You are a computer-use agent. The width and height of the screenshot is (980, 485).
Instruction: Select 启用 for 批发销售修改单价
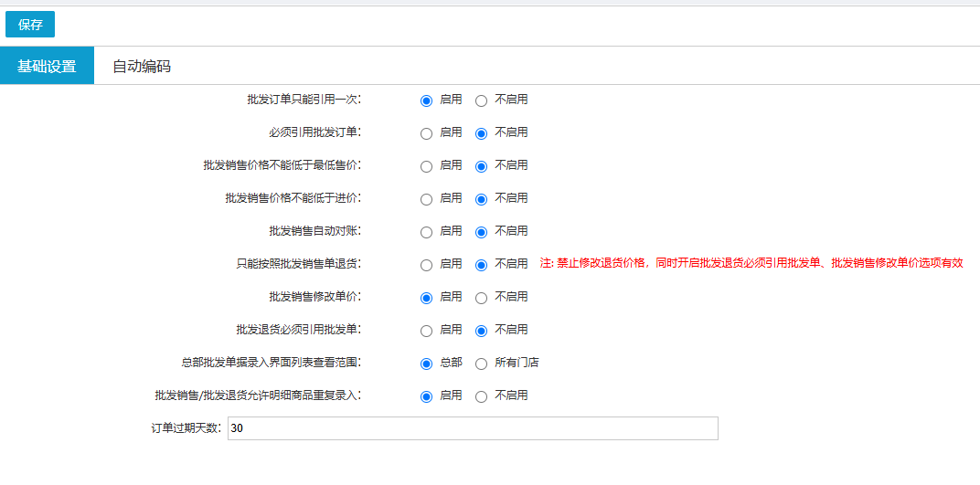426,298
